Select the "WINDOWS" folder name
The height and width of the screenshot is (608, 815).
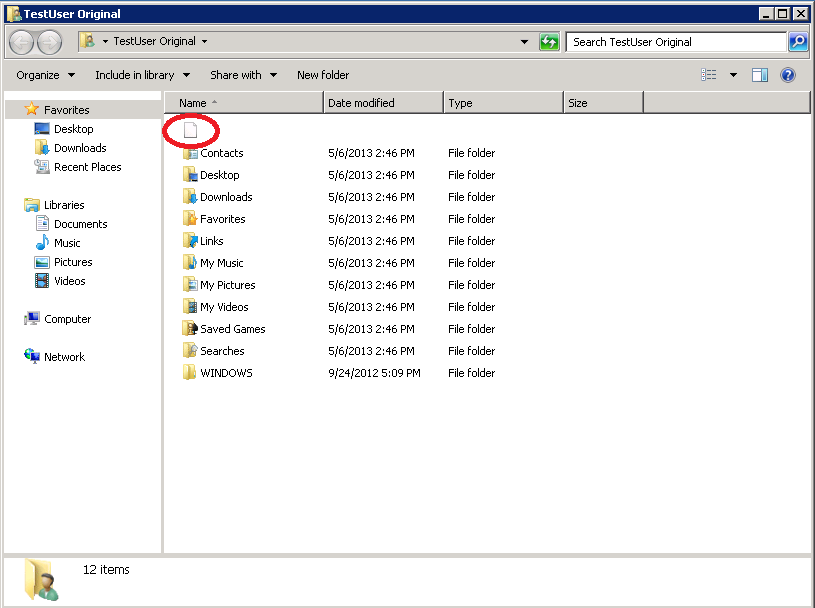[226, 373]
